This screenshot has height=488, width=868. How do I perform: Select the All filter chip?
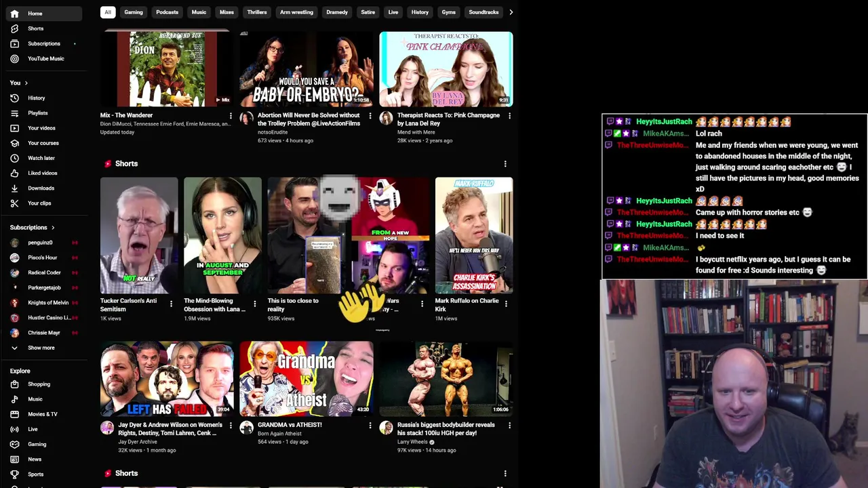[x=107, y=12]
